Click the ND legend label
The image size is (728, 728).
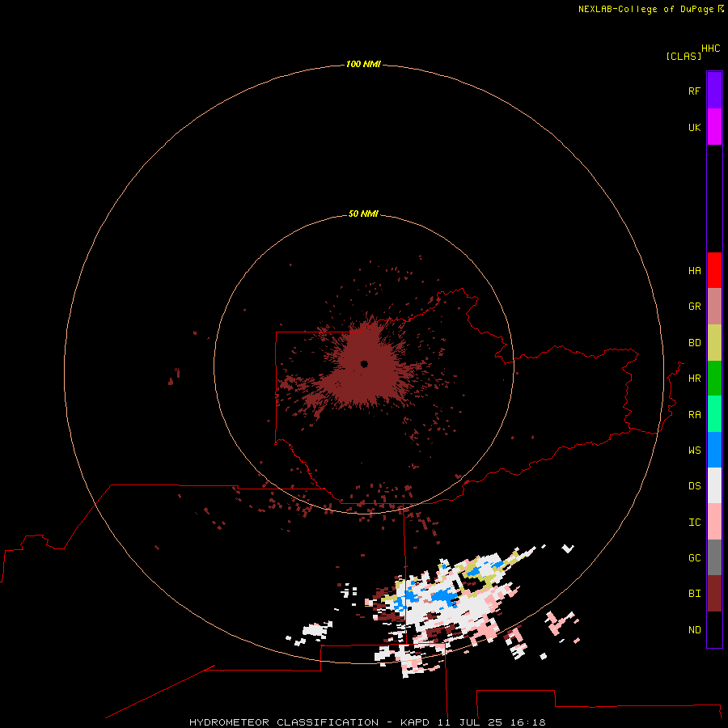(x=694, y=630)
